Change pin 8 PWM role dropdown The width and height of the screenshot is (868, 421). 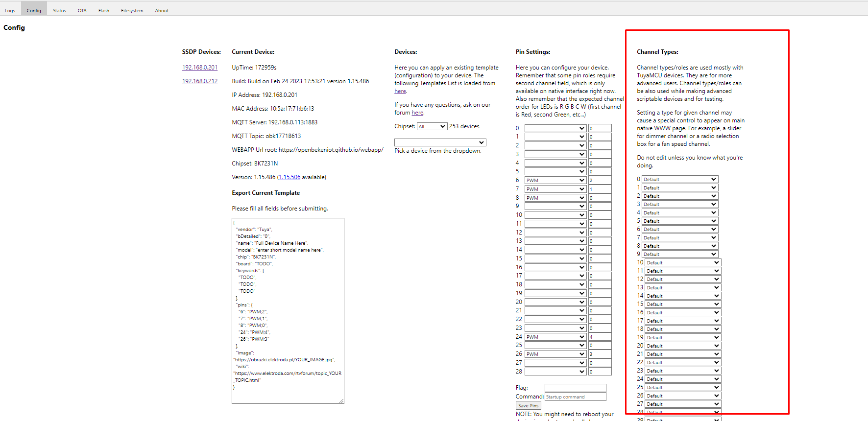(x=555, y=198)
